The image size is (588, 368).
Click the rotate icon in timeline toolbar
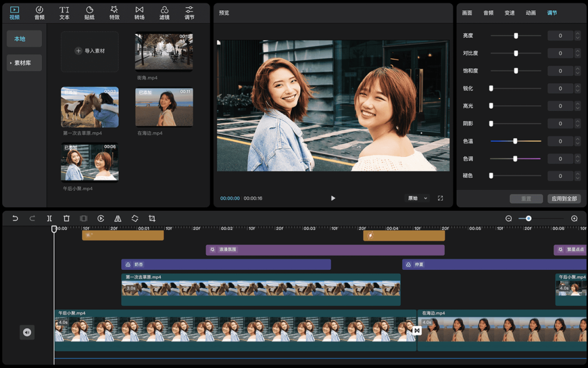pos(135,219)
